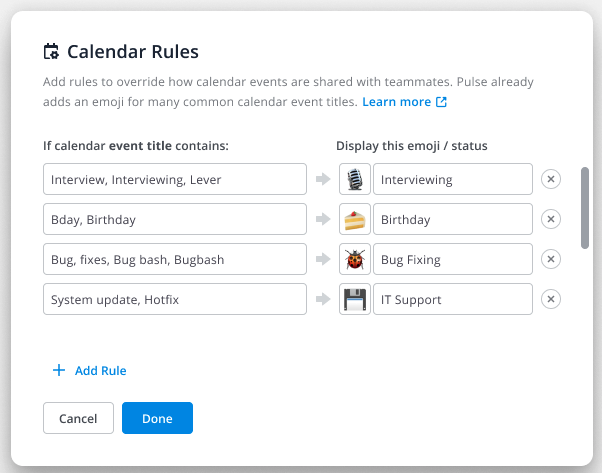Edit the Interviewing status text field
This screenshot has height=473, width=602.
tap(452, 180)
